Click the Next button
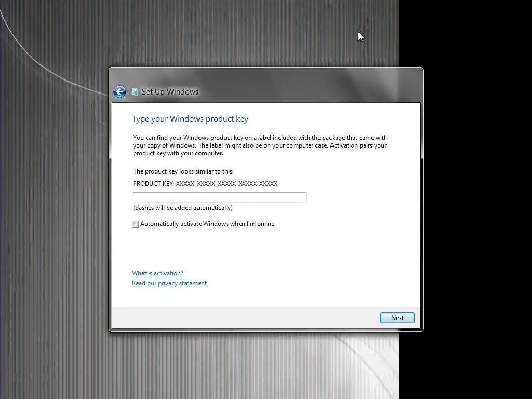 pyautogui.click(x=397, y=317)
